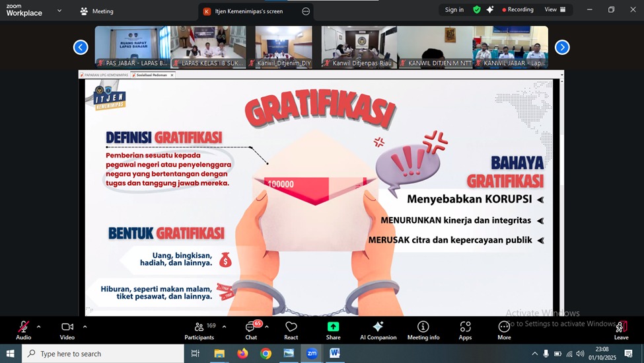Expand the Audio options arrow
Screen dimensions: 644x363
coord(38,327)
